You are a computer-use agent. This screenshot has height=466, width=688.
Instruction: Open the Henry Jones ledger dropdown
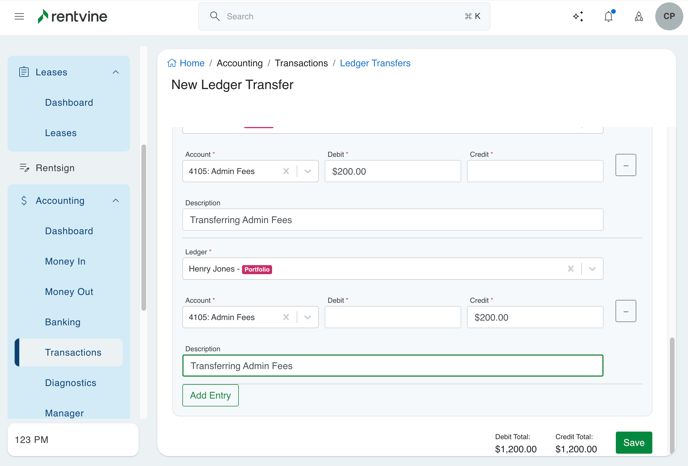click(x=592, y=269)
